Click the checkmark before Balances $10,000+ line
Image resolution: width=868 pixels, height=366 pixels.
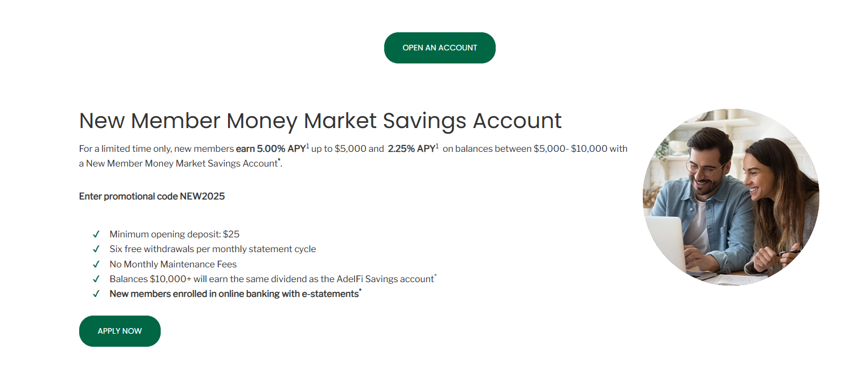click(x=96, y=279)
